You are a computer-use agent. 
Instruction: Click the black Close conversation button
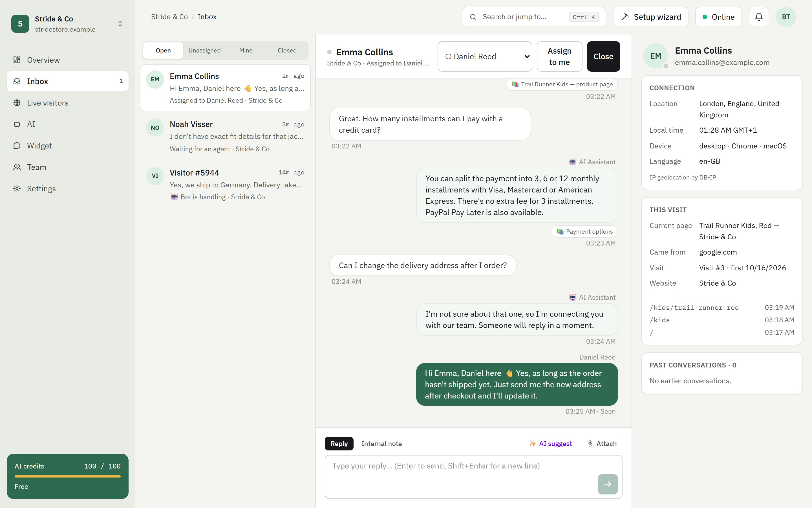pos(603,56)
